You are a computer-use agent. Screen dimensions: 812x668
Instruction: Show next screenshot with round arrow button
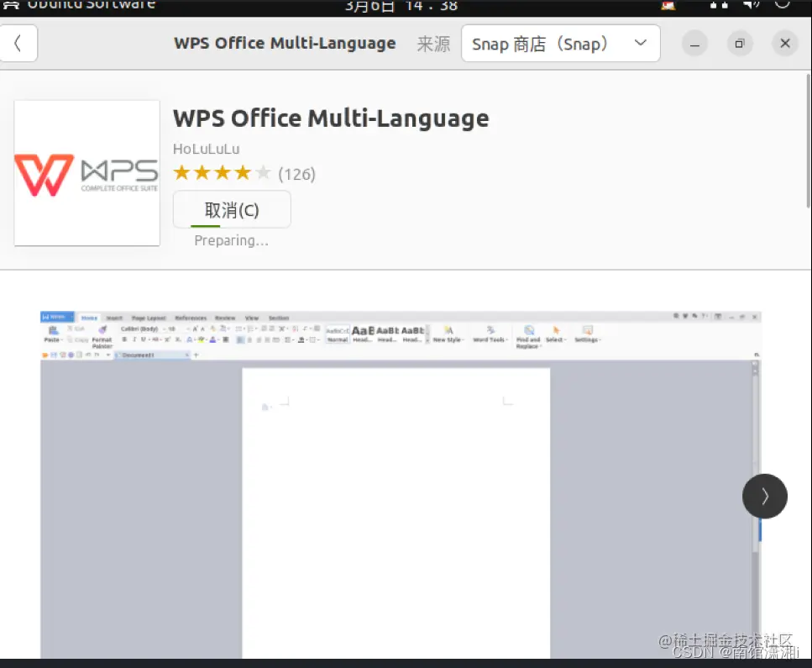pyautogui.click(x=764, y=496)
